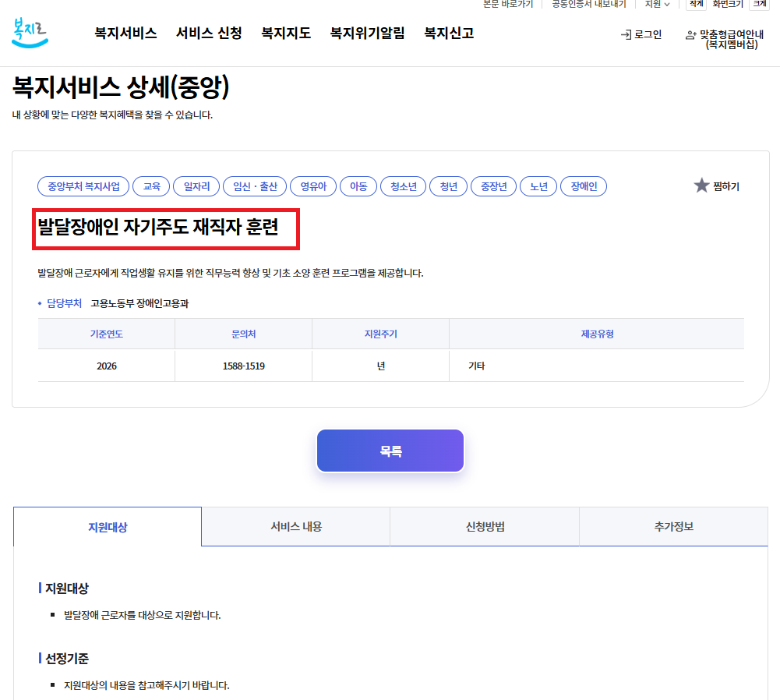Switch to the 지원대상 tab
This screenshot has width=780, height=700.
108,527
